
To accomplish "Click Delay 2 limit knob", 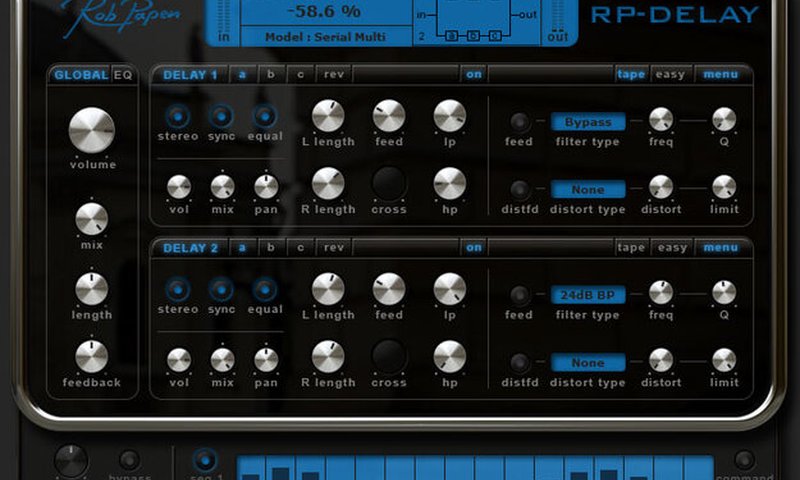I will coord(724,360).
